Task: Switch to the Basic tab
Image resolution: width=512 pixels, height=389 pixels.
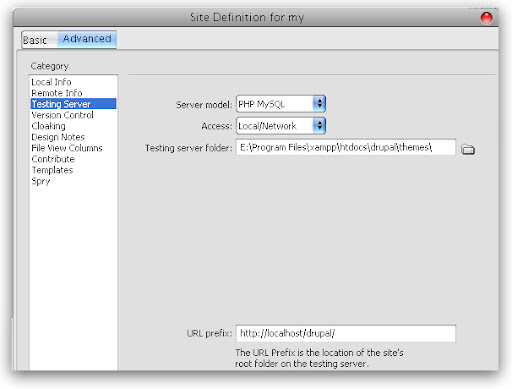Action: 40,40
